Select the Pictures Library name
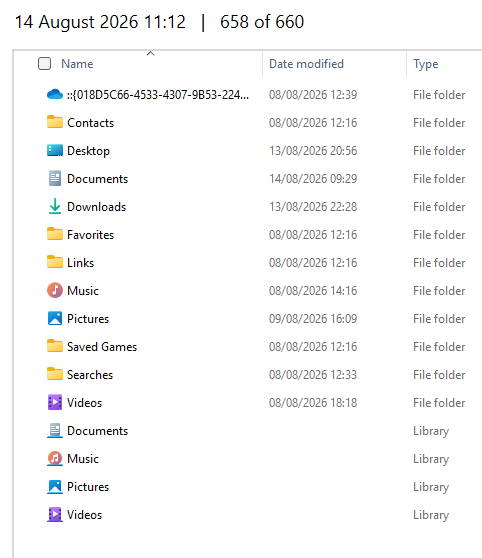Image resolution: width=482 pixels, height=558 pixels. tap(88, 487)
